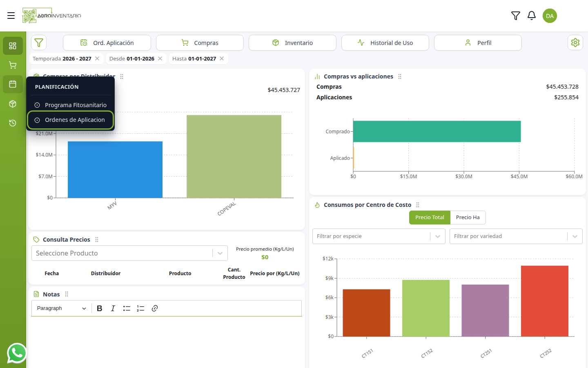This screenshot has height=368, width=588.
Task: Select the dashboard icon in sidebar
Action: click(13, 46)
